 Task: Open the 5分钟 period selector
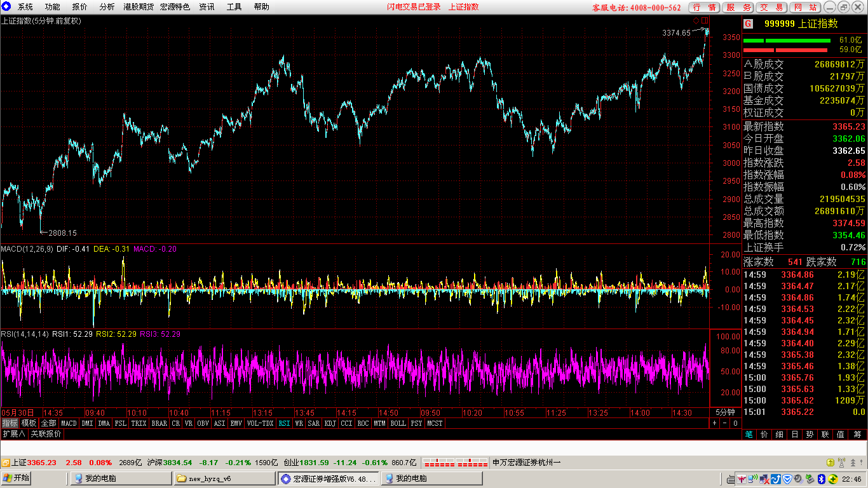[x=725, y=412]
